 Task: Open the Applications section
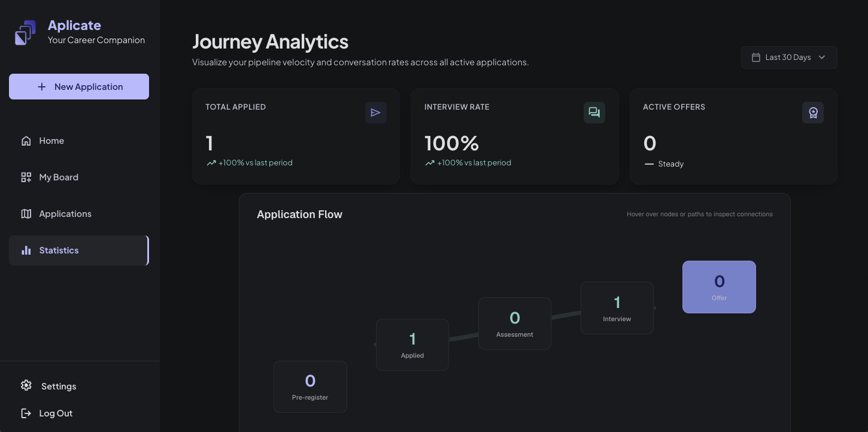79,214
